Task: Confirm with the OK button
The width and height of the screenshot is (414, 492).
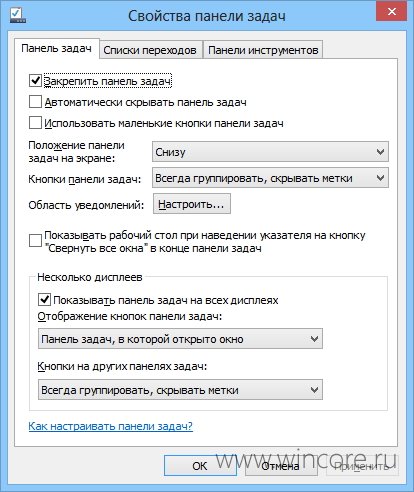Action: (x=200, y=466)
